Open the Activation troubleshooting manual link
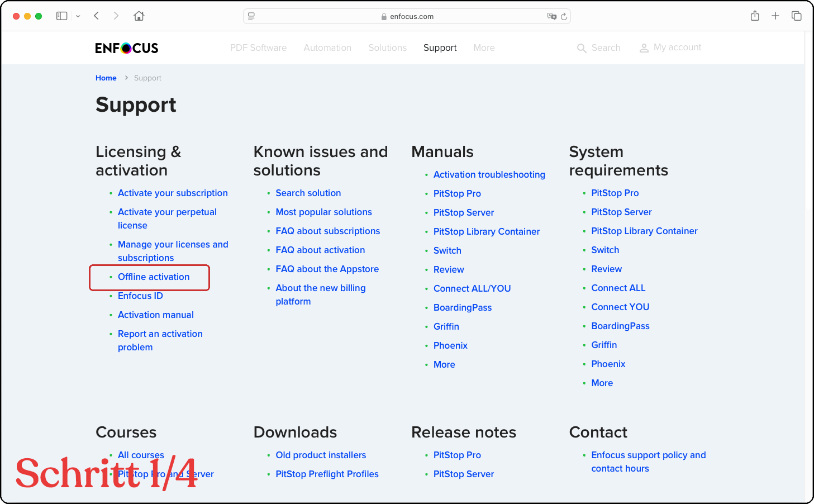Screen dimensions: 814x504 tap(489, 175)
